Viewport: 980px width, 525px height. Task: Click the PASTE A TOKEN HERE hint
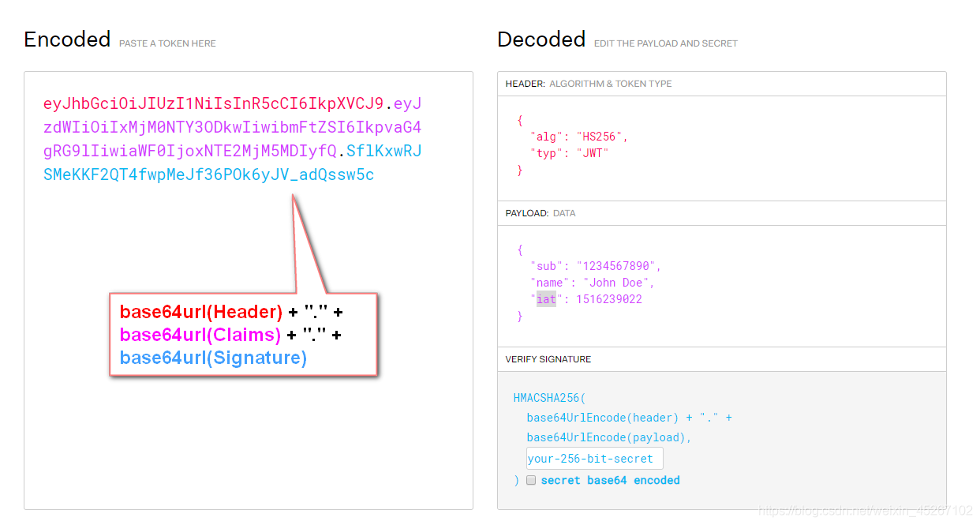tap(167, 43)
